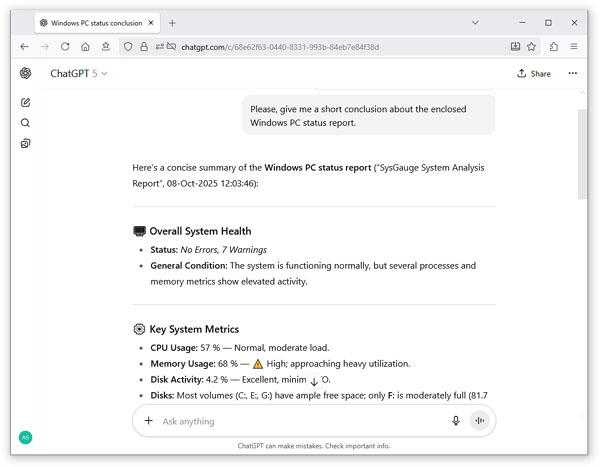Open the list all tabs chevron
Viewport: 600px width, 467px height.
(x=475, y=23)
